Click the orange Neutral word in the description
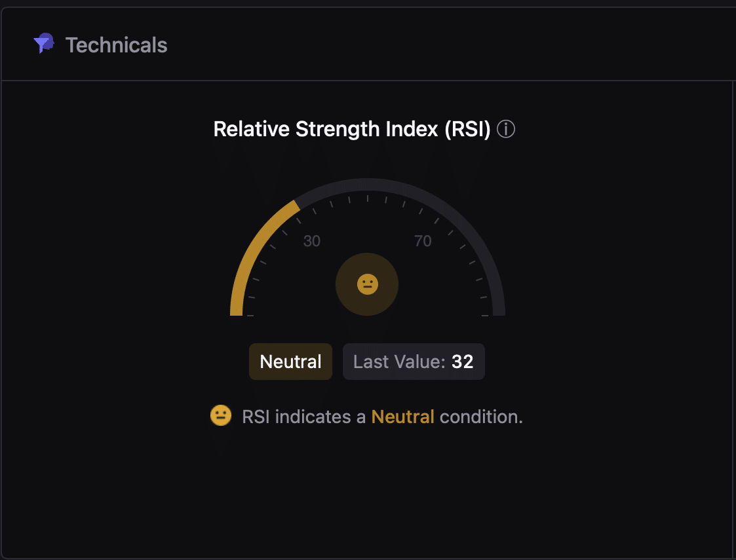 (x=402, y=417)
